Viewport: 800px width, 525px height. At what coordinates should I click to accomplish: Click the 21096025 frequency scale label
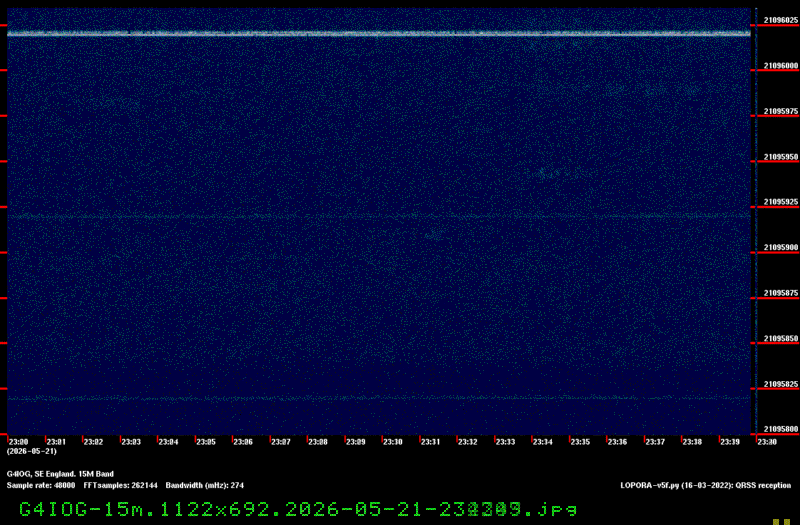coord(781,20)
